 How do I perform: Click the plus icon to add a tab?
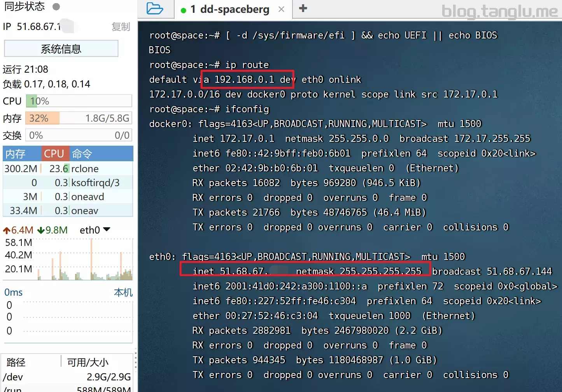(303, 8)
